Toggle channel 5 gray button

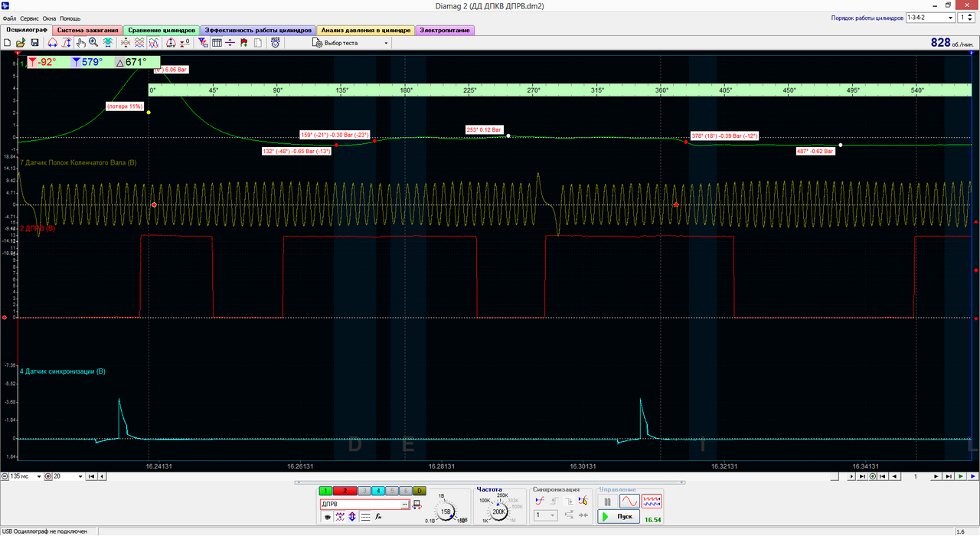[392, 491]
